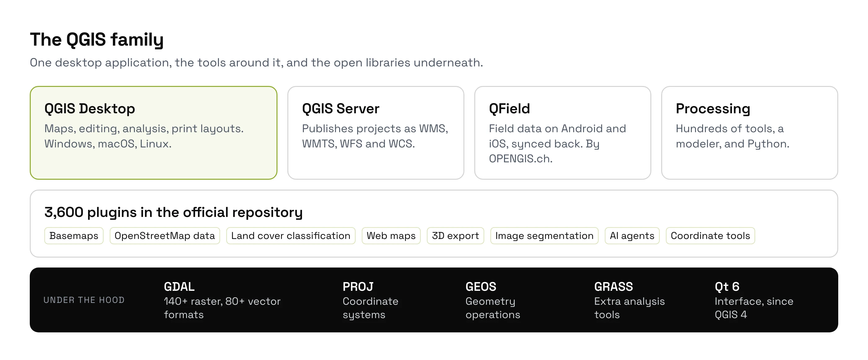868x360 pixels.
Task: Click the AI agents tag
Action: (x=632, y=236)
